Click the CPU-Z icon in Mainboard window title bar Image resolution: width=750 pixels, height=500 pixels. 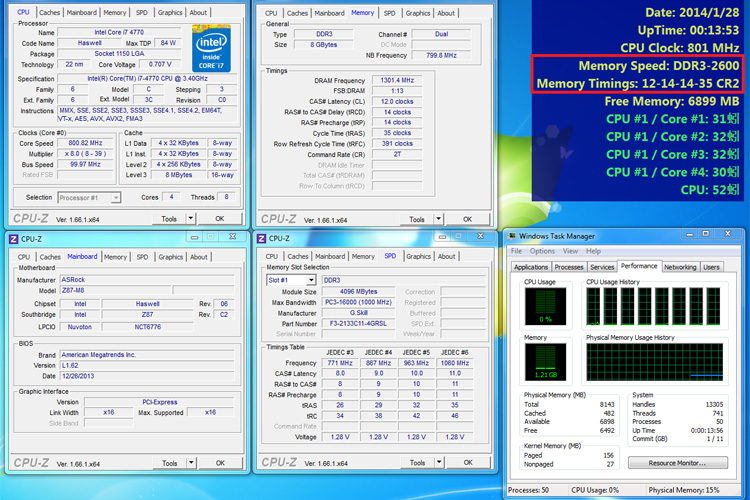(x=14, y=239)
